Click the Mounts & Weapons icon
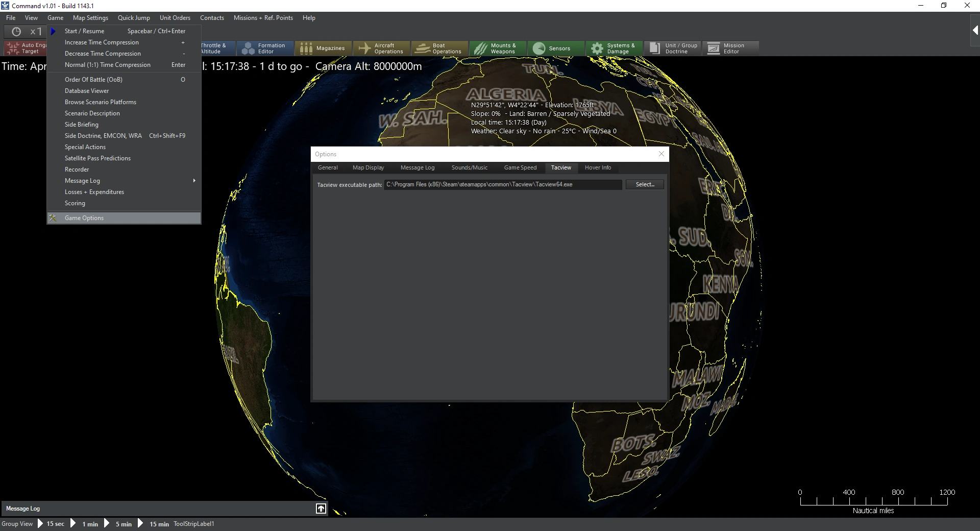 [x=480, y=49]
